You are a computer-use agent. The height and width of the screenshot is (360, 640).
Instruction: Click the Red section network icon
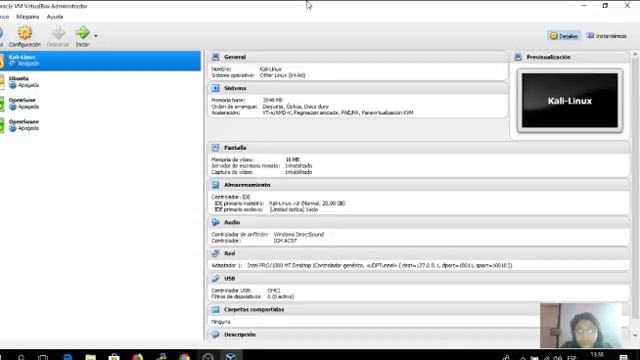[x=216, y=253]
